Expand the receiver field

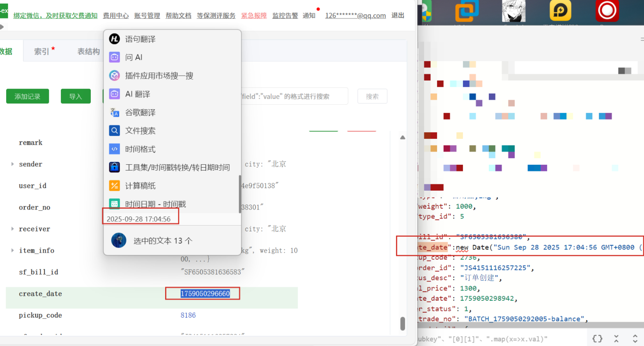pos(12,229)
